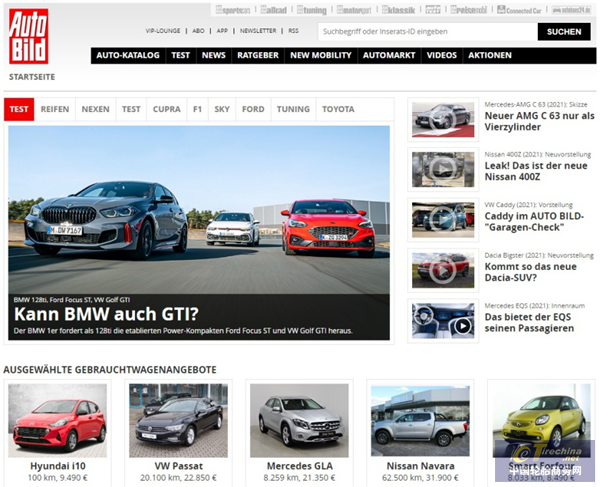The height and width of the screenshot is (487, 600).
Task: Open the NEWSLETTER link
Action: pyautogui.click(x=258, y=31)
